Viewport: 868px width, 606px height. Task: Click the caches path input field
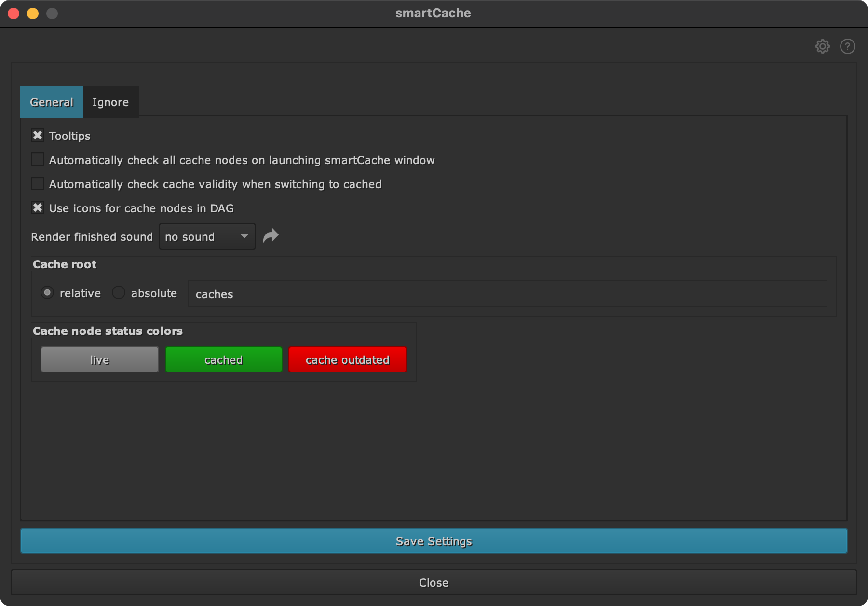click(507, 294)
